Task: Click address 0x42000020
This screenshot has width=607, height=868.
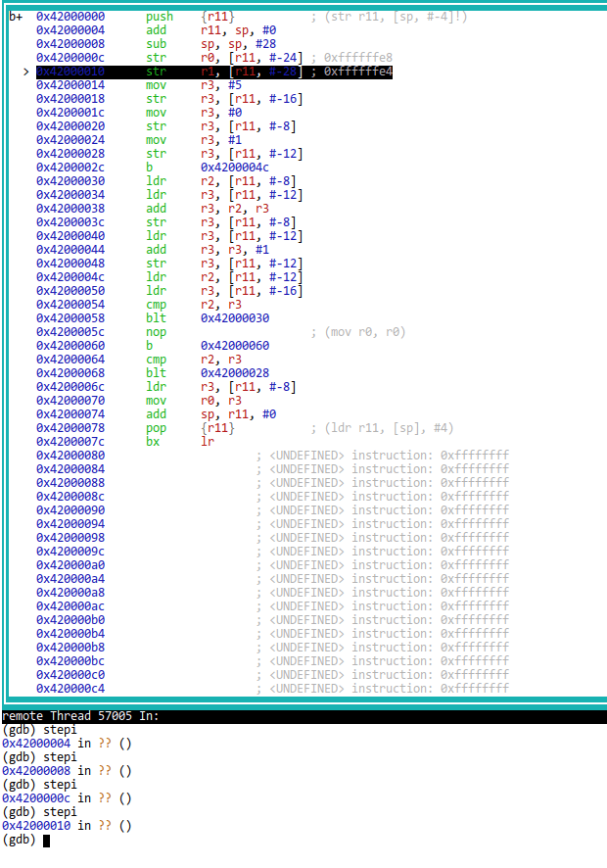Action: (70, 126)
